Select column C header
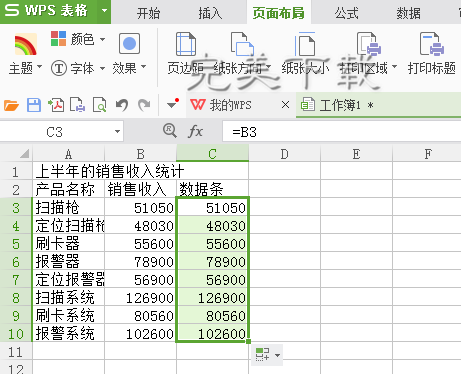This screenshot has width=461, height=374. [x=212, y=154]
